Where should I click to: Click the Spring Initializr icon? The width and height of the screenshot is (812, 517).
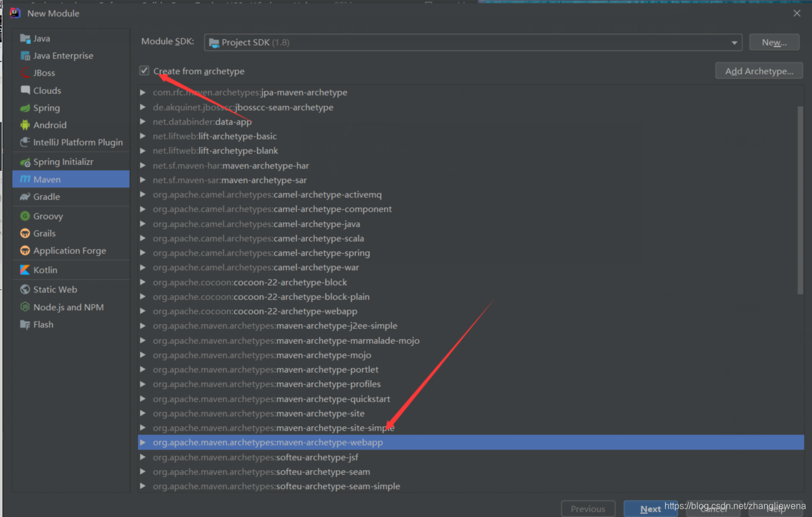[25, 162]
